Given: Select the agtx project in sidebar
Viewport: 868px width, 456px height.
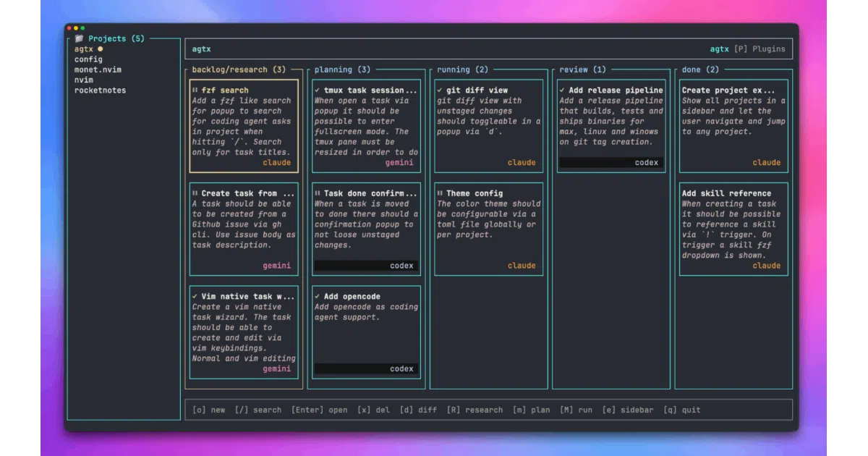Looking at the screenshot, I should pos(84,49).
